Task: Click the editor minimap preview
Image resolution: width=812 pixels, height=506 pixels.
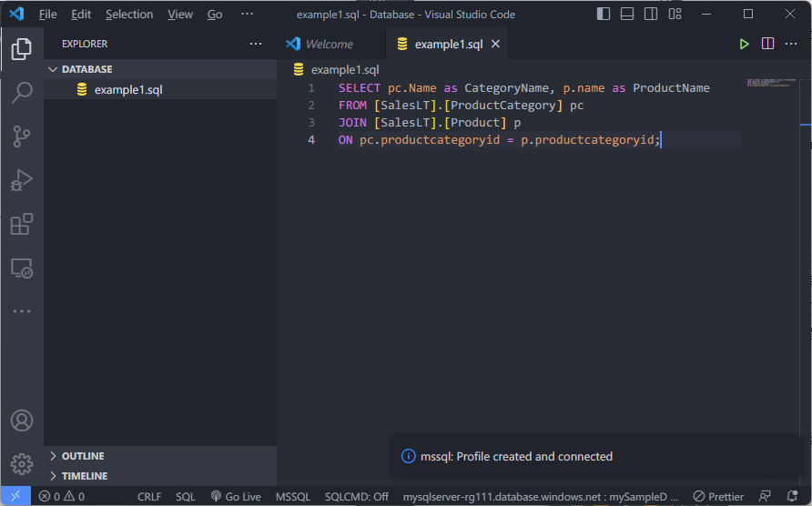Action: click(x=772, y=83)
